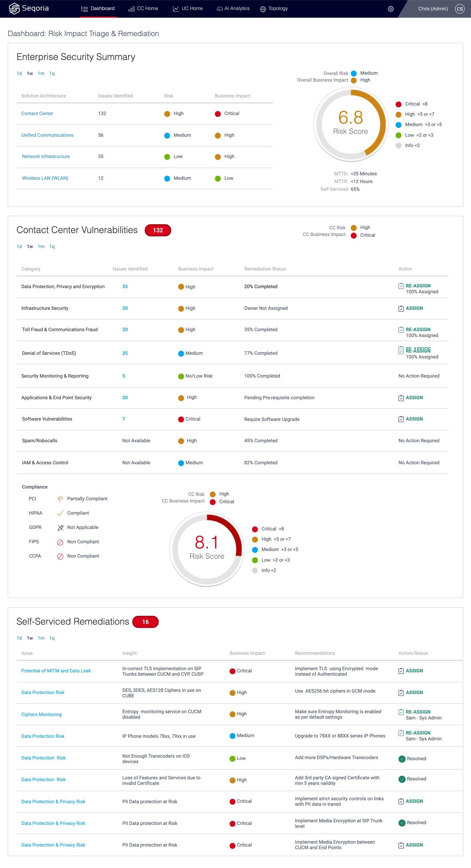
Task: Select 1q range in Enterprise Security Summary
Action: [x=52, y=74]
